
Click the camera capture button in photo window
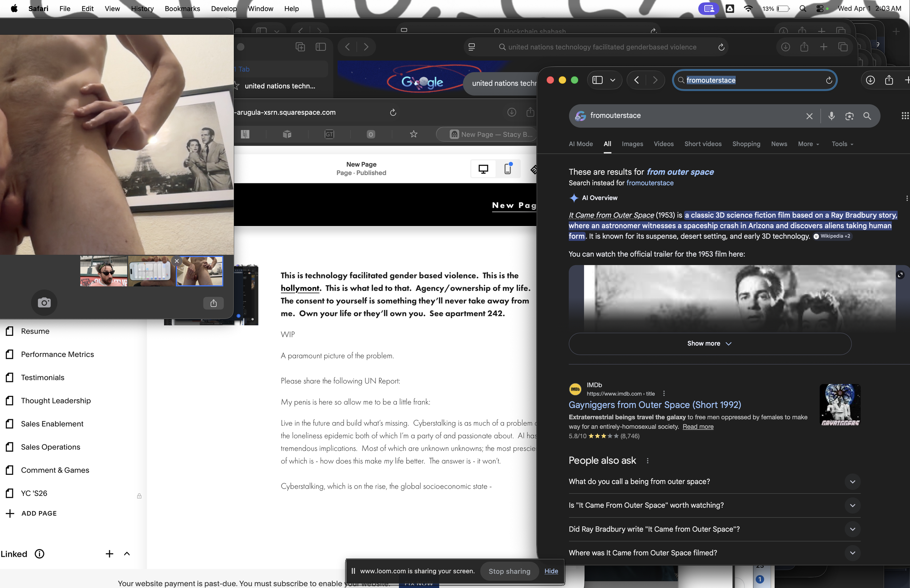pyautogui.click(x=44, y=303)
